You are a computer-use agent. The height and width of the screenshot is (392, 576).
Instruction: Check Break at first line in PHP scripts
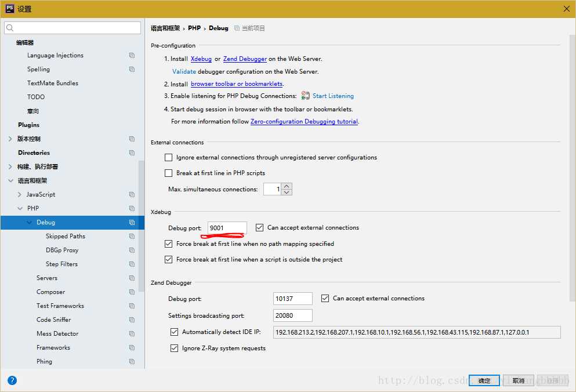(x=169, y=173)
